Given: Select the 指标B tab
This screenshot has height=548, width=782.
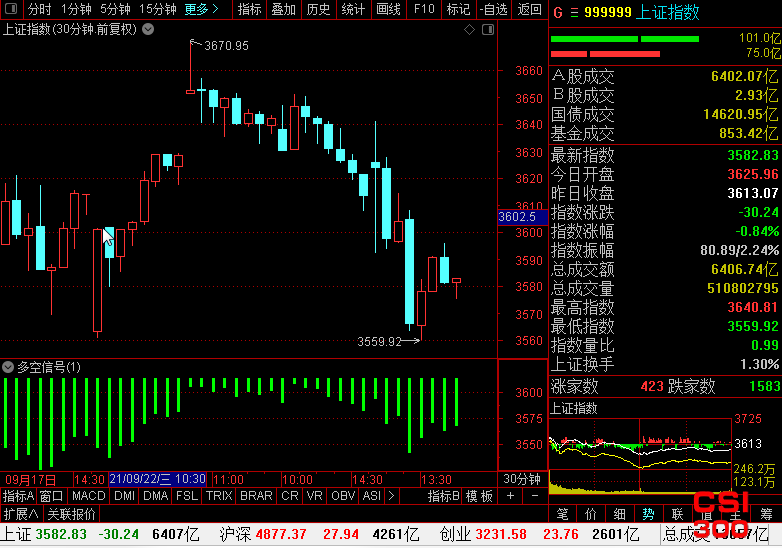Looking at the screenshot, I should (x=443, y=496).
